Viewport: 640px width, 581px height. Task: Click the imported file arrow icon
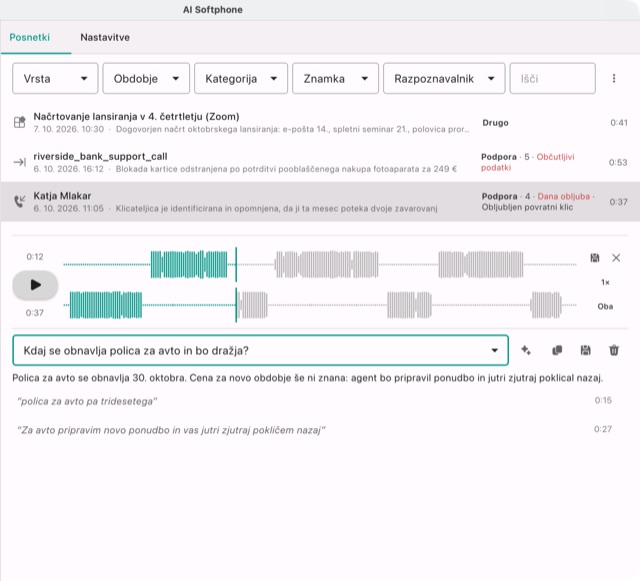pos(20,162)
